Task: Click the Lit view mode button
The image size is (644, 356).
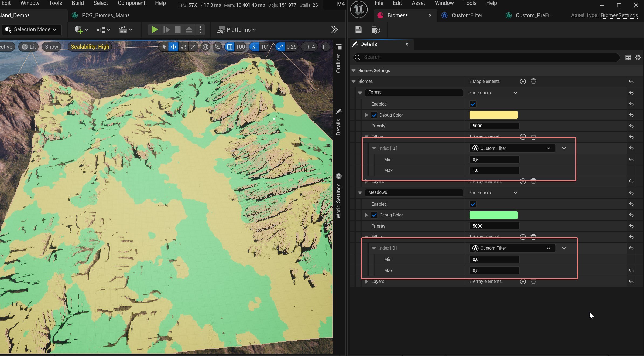Action: (x=29, y=47)
